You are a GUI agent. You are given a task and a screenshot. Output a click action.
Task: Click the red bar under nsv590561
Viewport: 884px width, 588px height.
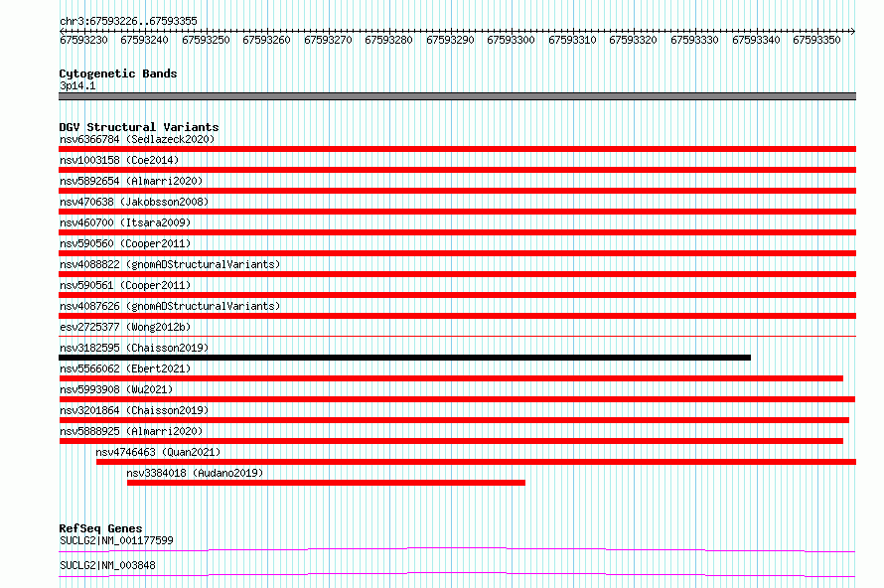point(457,295)
